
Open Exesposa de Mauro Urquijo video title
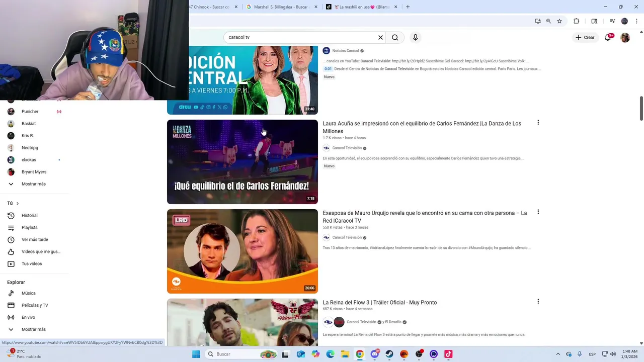pyautogui.click(x=425, y=217)
